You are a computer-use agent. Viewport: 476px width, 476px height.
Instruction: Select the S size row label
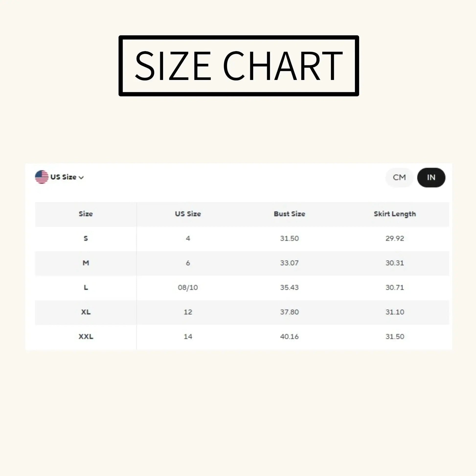tap(86, 238)
